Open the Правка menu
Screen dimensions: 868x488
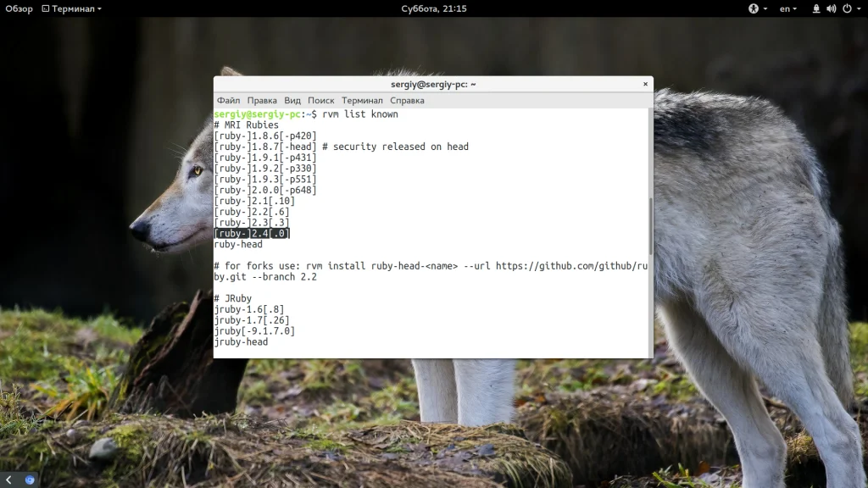(x=262, y=101)
